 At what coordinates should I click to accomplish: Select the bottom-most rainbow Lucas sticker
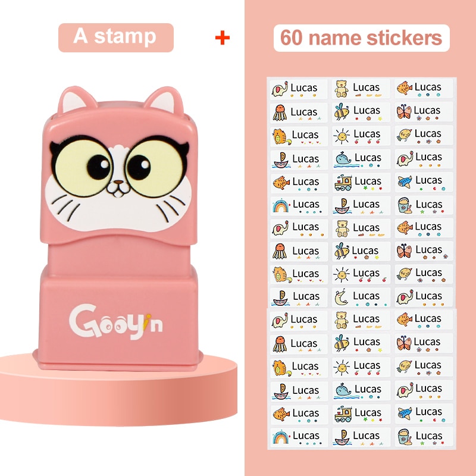(x=299, y=437)
